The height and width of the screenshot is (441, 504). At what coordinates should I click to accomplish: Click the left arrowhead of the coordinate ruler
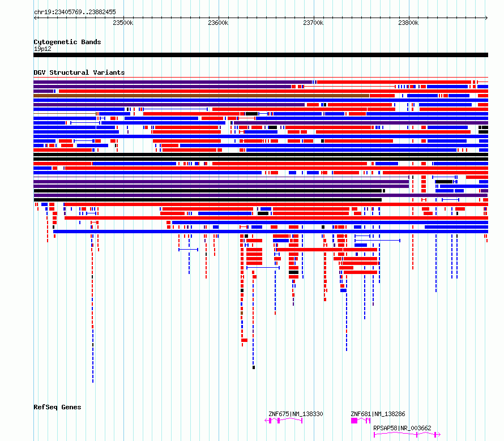35,18
